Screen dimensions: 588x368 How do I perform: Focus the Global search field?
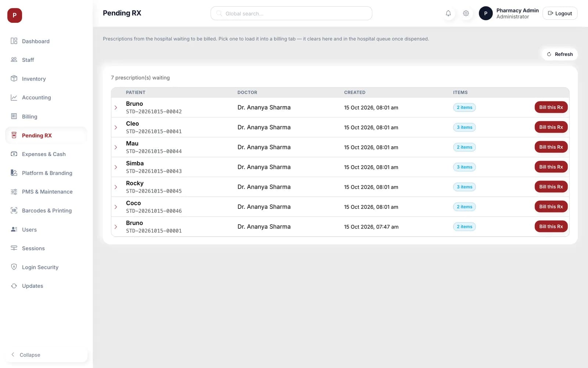click(x=291, y=13)
